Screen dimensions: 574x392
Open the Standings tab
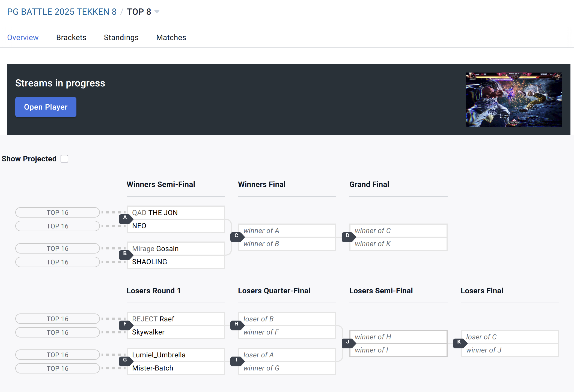click(x=121, y=37)
